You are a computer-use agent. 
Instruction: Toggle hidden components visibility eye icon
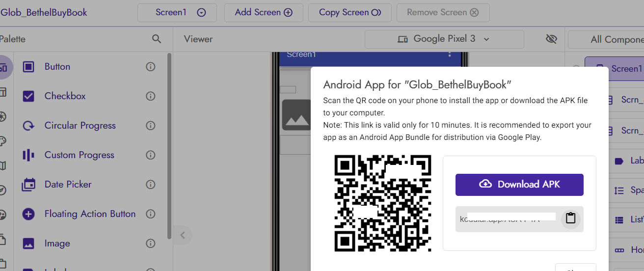[x=552, y=39]
